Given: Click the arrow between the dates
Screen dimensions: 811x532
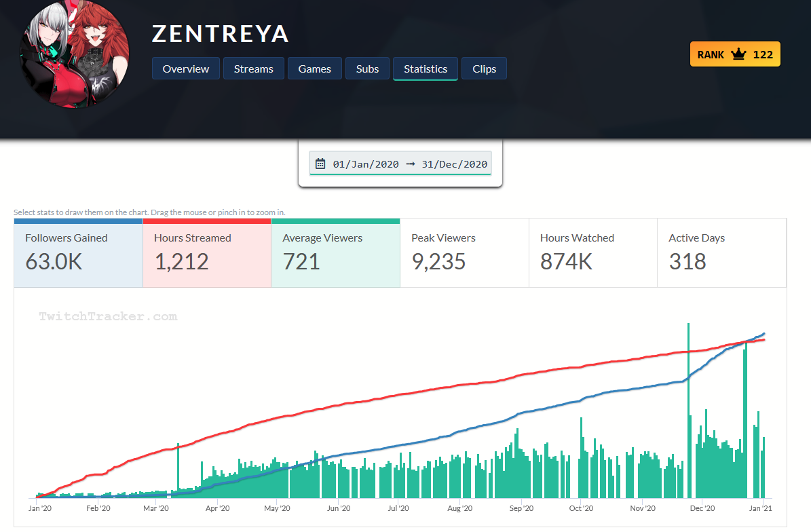Looking at the screenshot, I should (410, 164).
